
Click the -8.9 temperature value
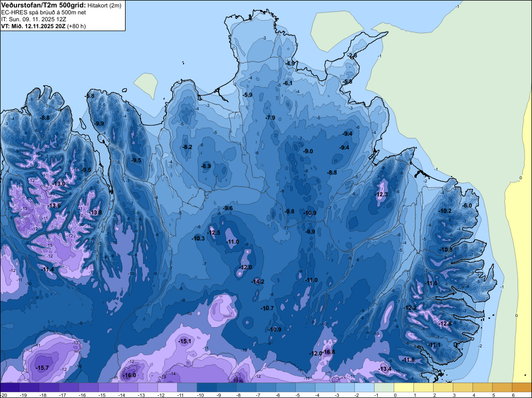click(x=206, y=166)
